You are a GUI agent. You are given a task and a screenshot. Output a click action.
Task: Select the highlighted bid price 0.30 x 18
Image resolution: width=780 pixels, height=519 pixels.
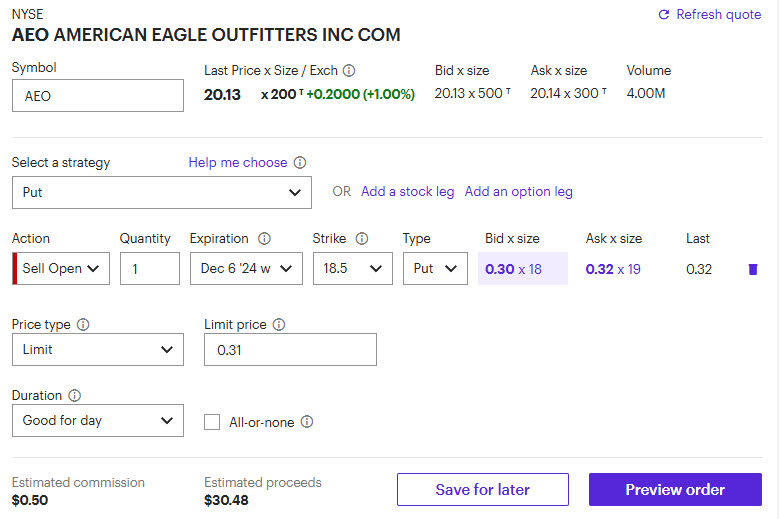522,268
